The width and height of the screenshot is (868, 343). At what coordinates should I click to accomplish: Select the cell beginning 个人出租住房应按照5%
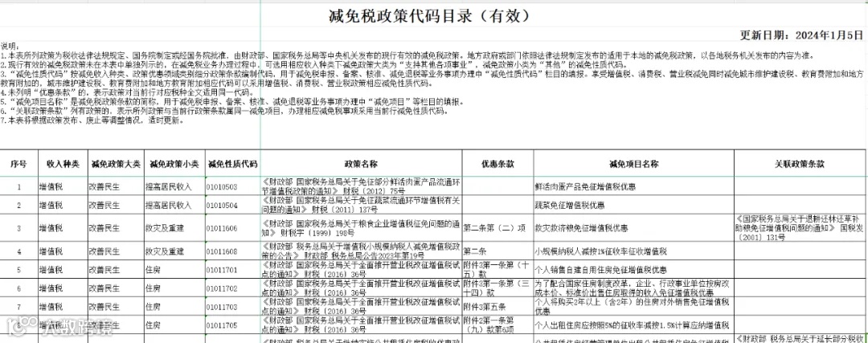point(634,325)
